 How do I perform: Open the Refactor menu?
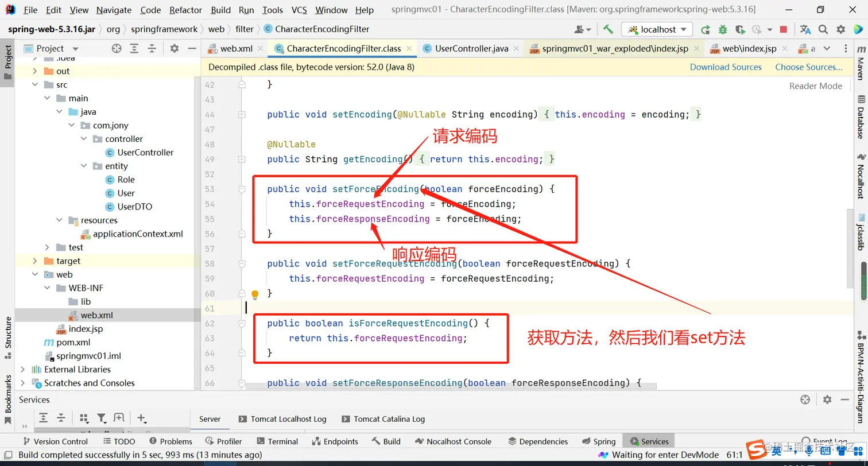[186, 10]
